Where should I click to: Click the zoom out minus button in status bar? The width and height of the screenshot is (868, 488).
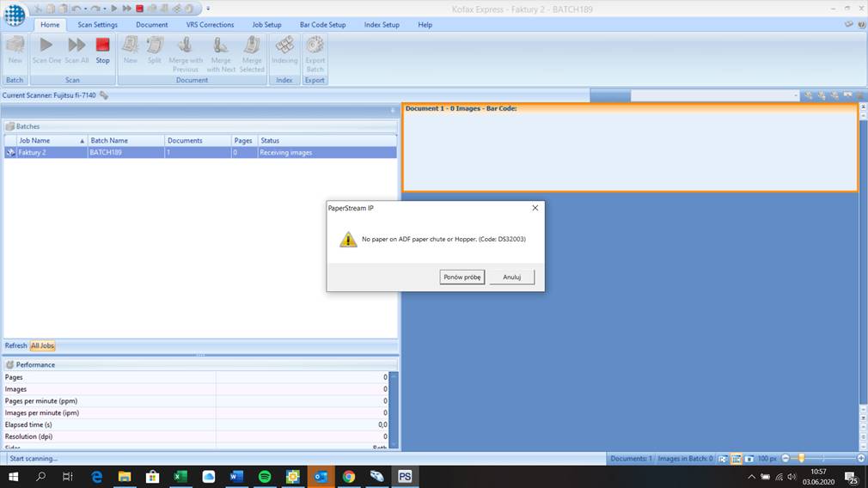(x=785, y=458)
